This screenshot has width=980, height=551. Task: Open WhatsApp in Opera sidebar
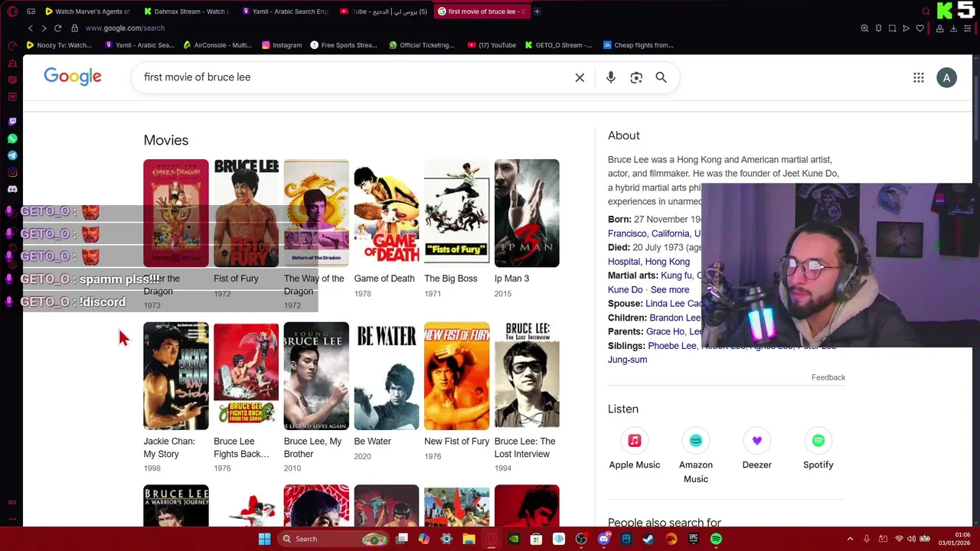click(12, 139)
